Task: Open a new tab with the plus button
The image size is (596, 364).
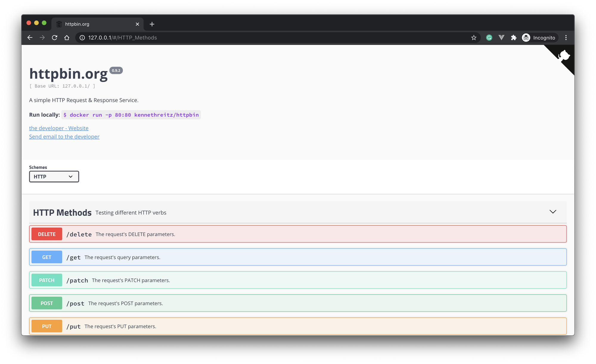Action: click(152, 24)
